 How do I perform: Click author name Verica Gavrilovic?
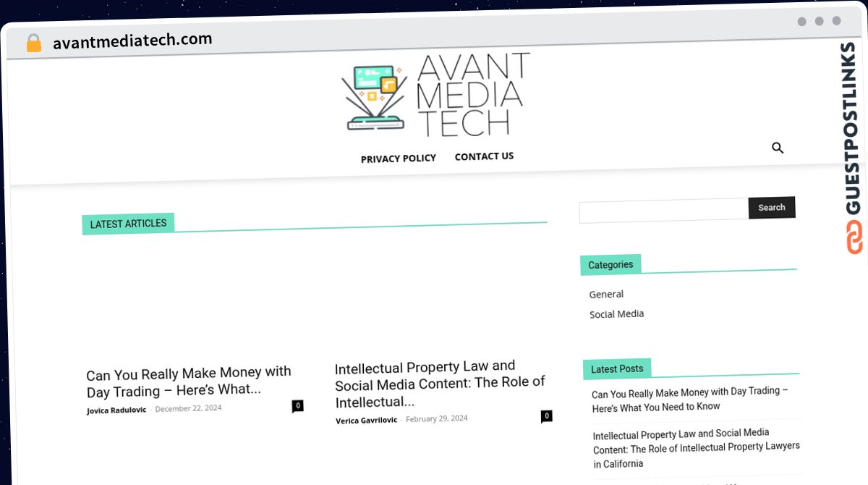tap(366, 420)
